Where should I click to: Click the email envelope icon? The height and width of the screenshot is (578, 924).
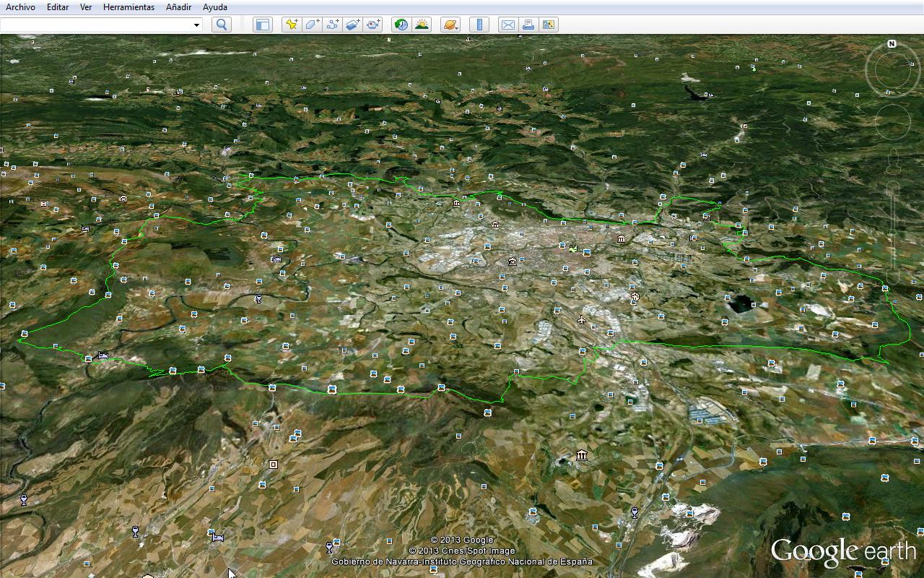508,25
